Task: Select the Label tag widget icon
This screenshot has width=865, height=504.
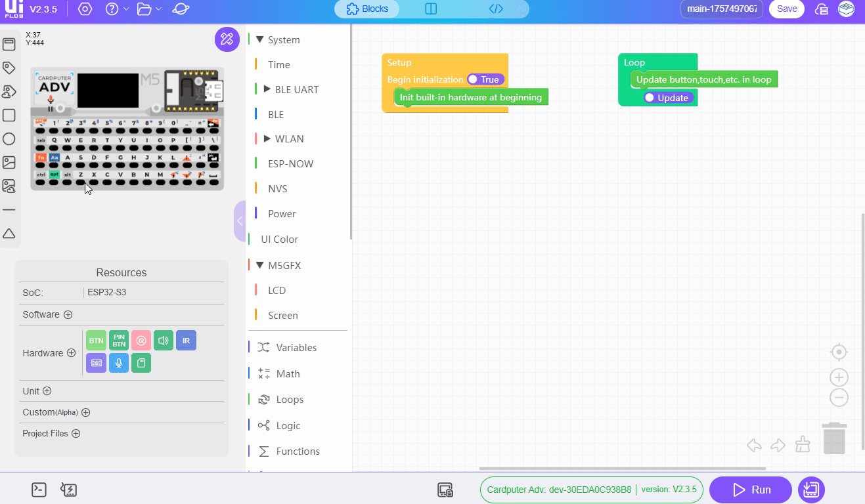Action: pyautogui.click(x=9, y=68)
